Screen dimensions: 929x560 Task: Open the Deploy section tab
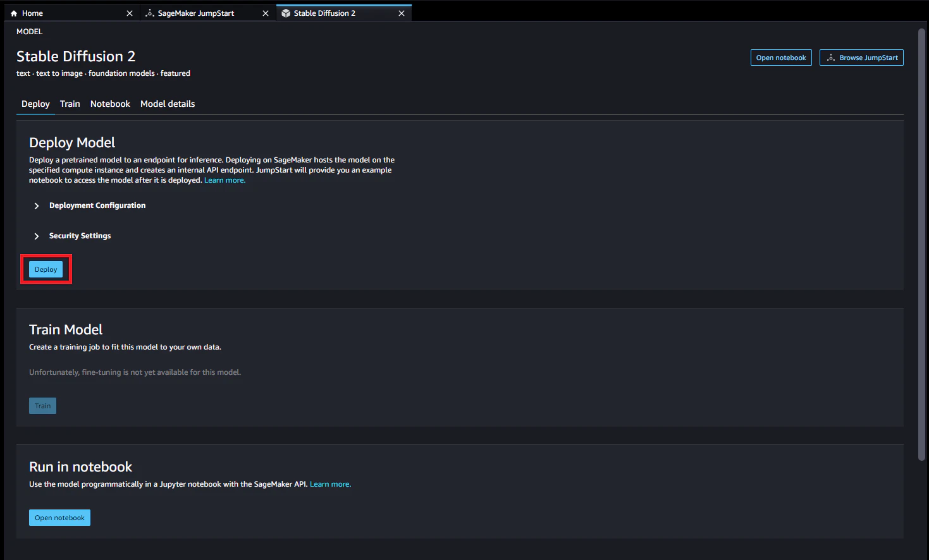point(35,104)
